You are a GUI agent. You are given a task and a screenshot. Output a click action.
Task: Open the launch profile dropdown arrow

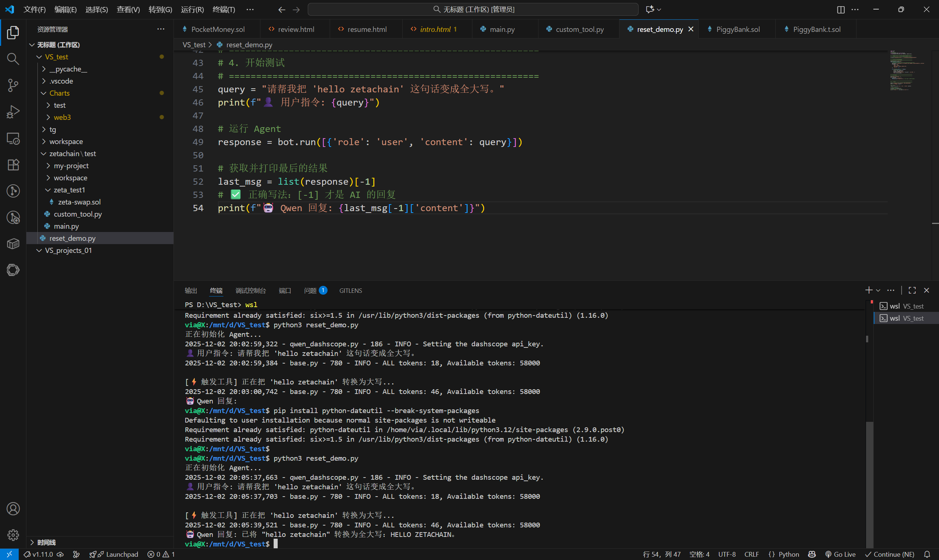click(878, 290)
